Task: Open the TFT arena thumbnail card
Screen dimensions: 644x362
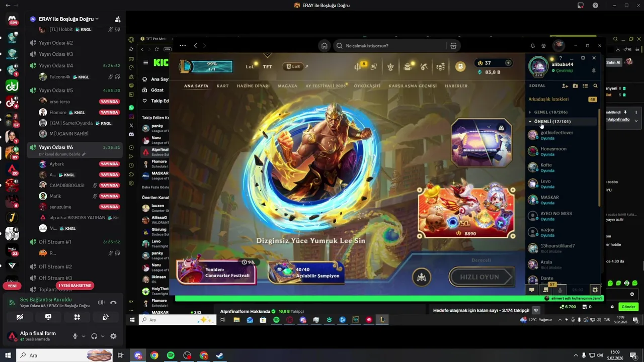Action: (481, 143)
